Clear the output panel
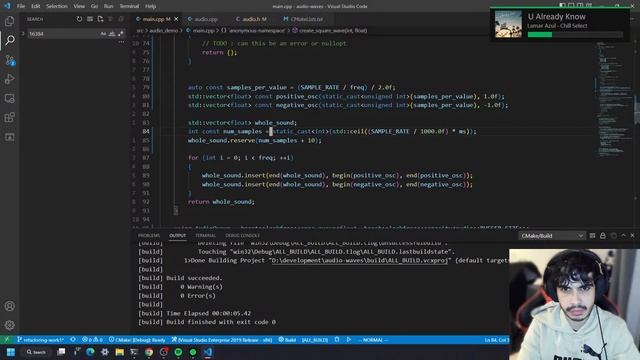The width and height of the screenshot is (640, 360). [x=592, y=236]
